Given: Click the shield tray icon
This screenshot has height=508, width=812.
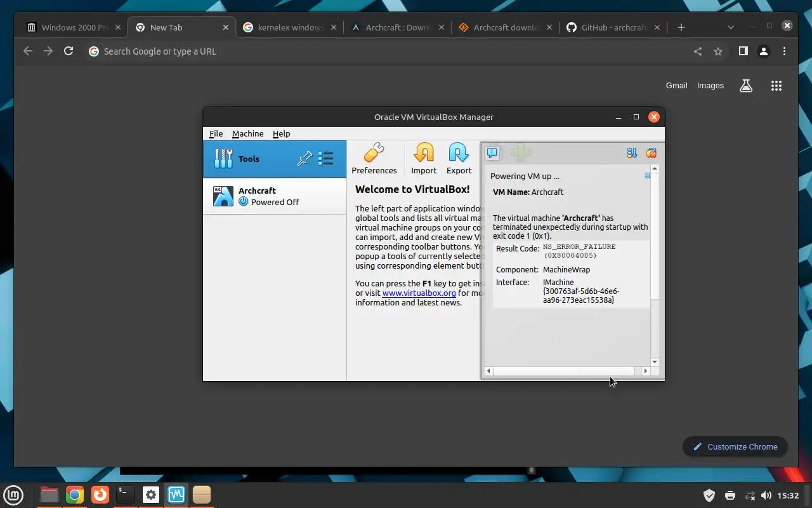Looking at the screenshot, I should (x=709, y=495).
